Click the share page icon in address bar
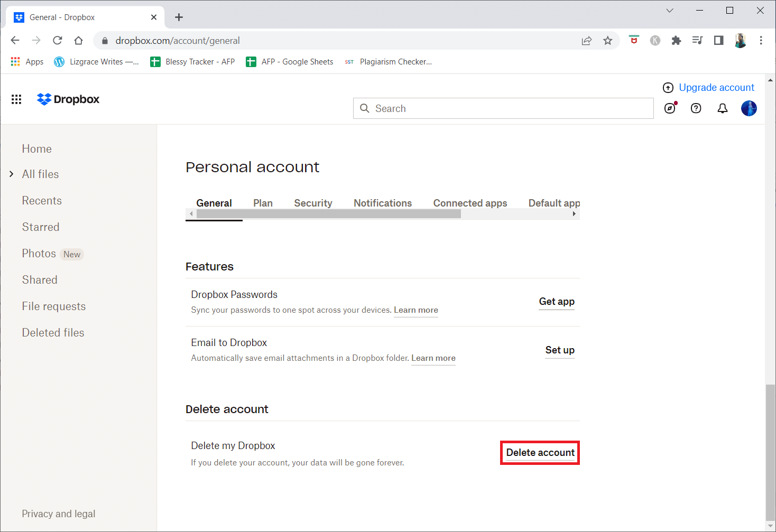Image resolution: width=776 pixels, height=532 pixels. coord(587,41)
